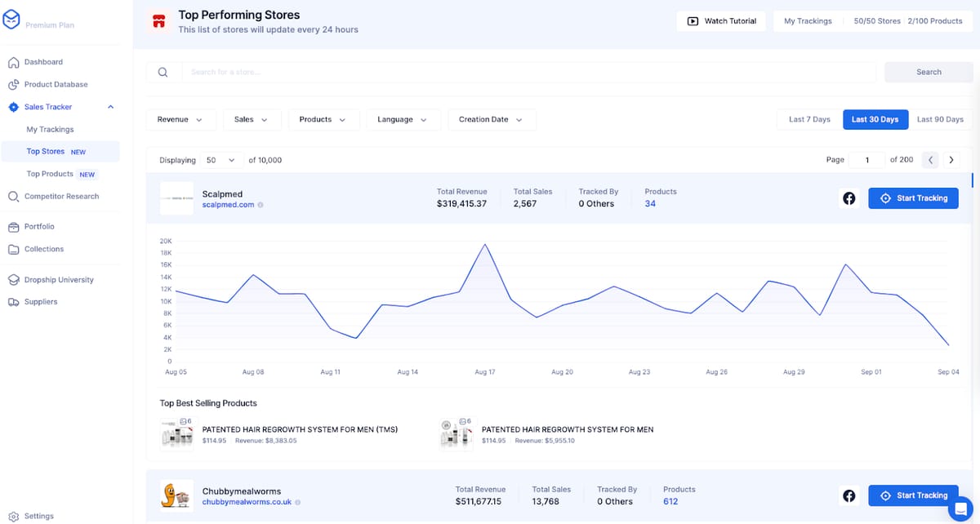The width and height of the screenshot is (980, 524).
Task: Open Competitor Research via the magnifier icon
Action: coord(13,197)
